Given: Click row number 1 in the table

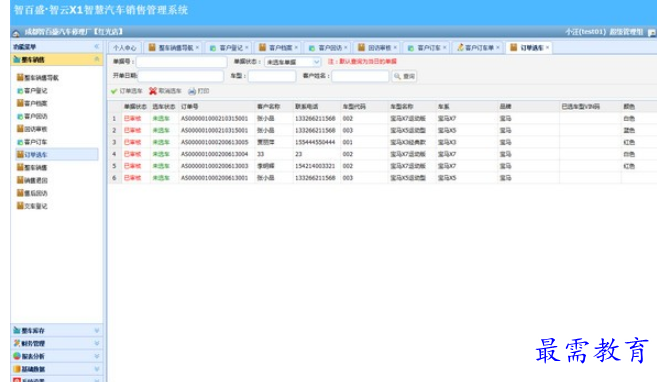Looking at the screenshot, I should tap(114, 119).
